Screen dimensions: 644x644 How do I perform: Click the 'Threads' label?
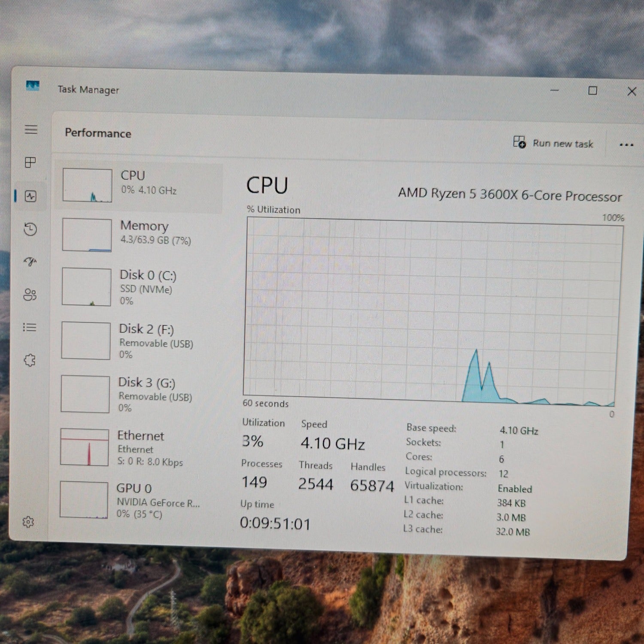click(316, 465)
